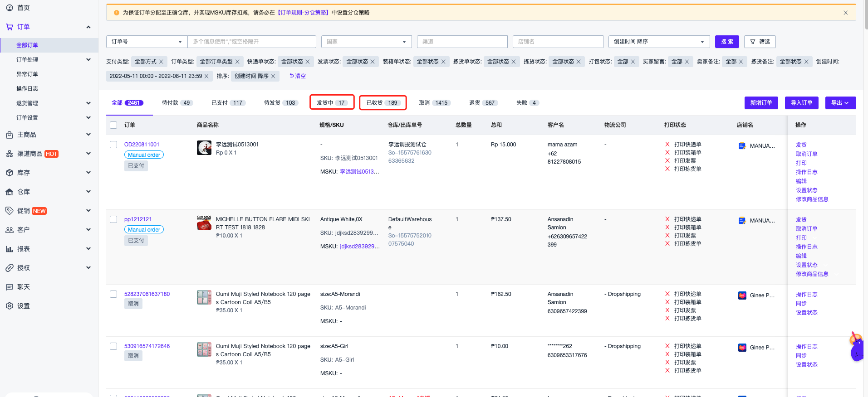Close the yellow warning banner

846,13
